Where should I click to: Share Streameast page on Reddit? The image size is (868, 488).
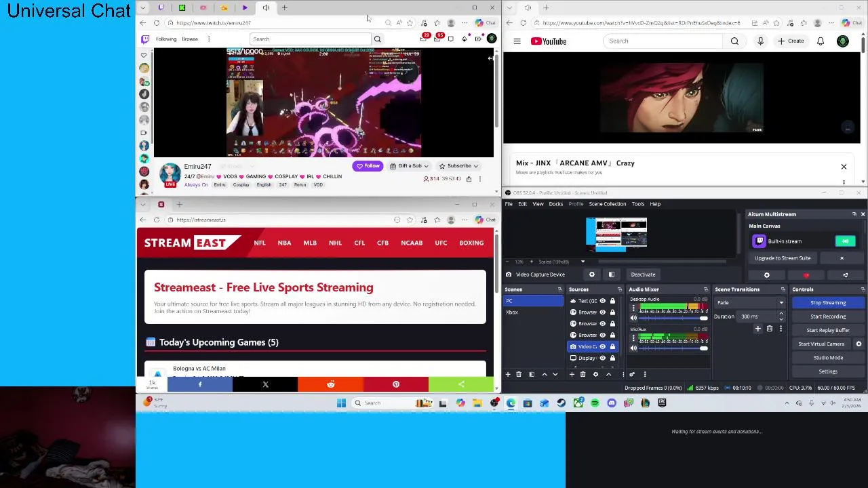tap(330, 384)
